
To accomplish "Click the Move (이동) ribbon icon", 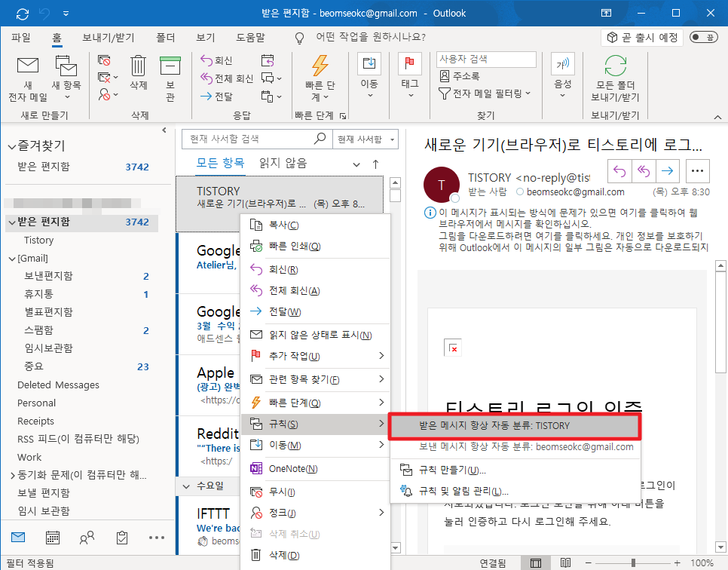I will pyautogui.click(x=369, y=63).
